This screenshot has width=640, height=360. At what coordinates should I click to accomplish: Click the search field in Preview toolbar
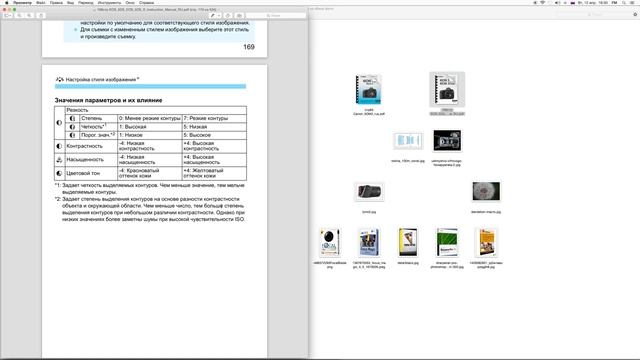click(276, 16)
